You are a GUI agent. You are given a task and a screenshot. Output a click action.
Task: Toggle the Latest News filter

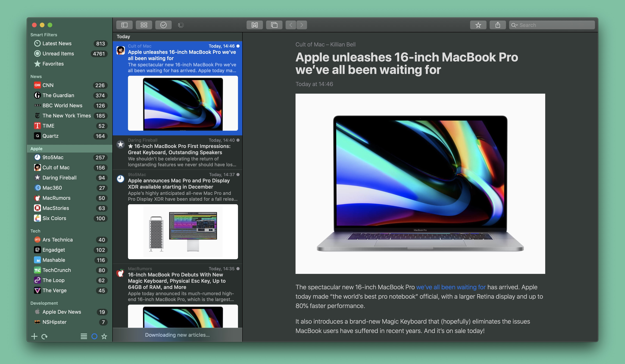pos(56,43)
